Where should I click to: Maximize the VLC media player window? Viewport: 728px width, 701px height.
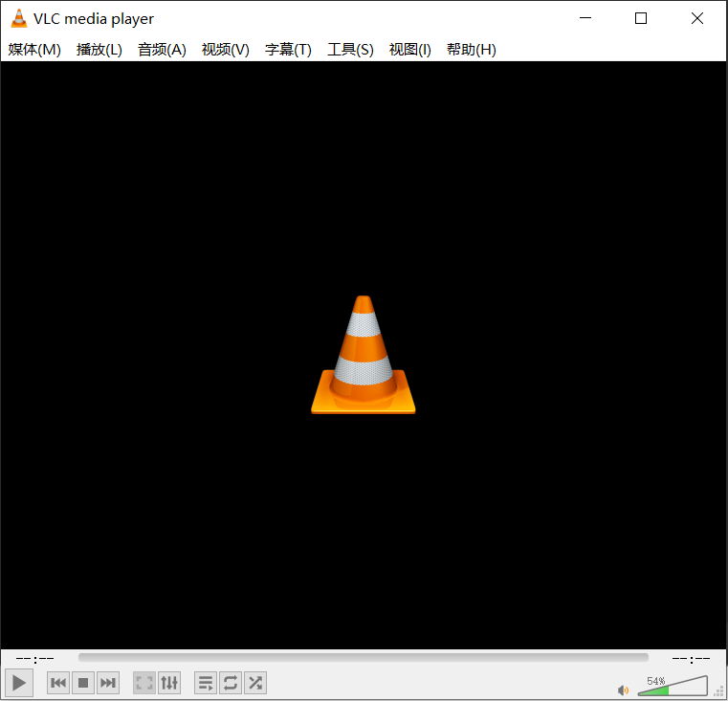[641, 18]
